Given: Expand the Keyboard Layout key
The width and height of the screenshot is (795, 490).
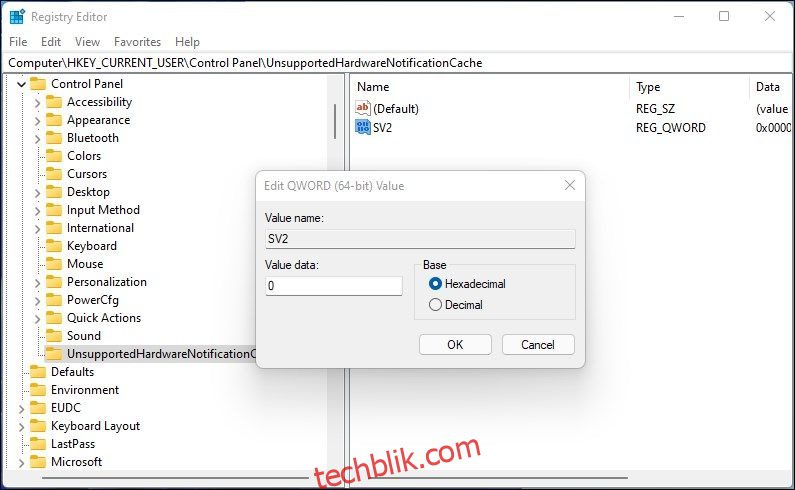Looking at the screenshot, I should click(21, 427).
